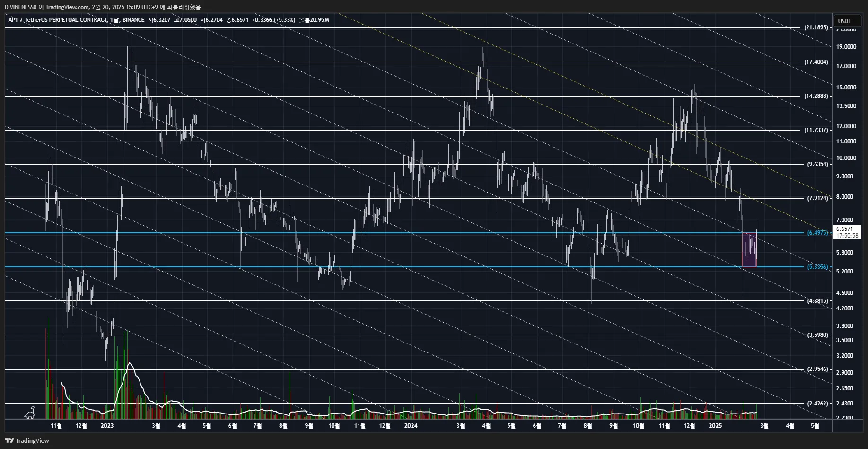868x449 pixels.
Task: Click the purple highlighted rectangle on recent candles
Action: [x=749, y=250]
